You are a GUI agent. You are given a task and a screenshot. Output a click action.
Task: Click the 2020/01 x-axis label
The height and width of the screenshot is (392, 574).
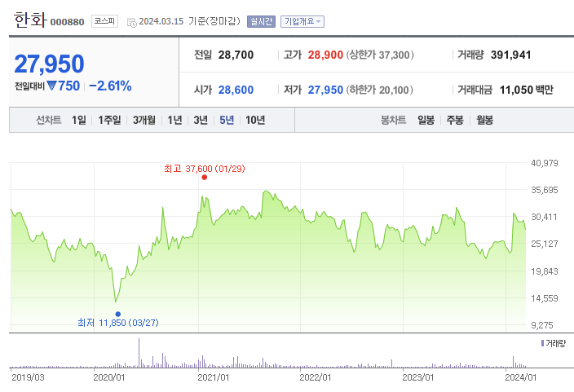pyautogui.click(x=109, y=377)
